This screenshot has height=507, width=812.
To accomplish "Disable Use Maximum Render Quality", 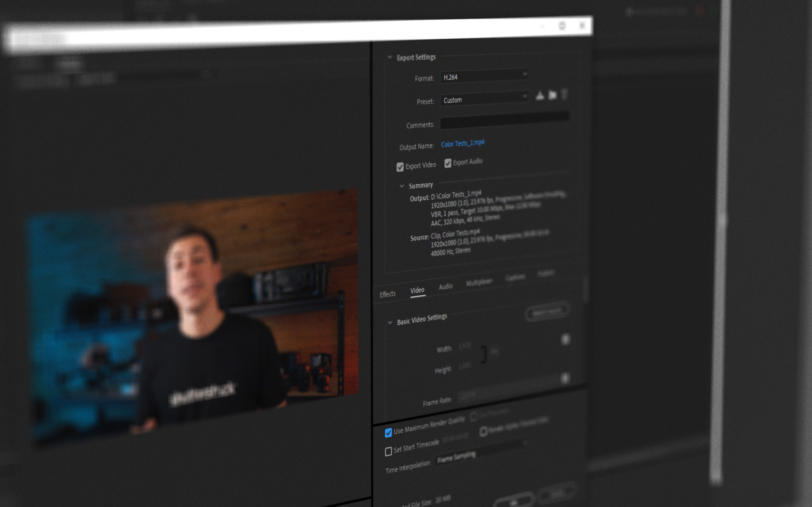I will click(x=389, y=433).
